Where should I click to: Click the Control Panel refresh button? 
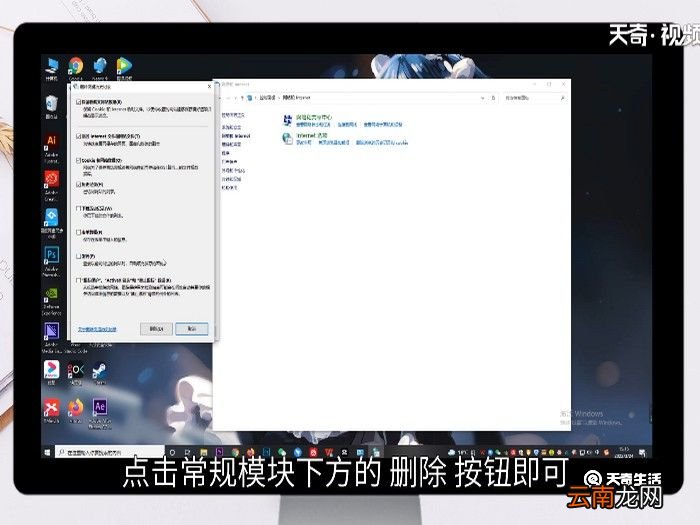pyautogui.click(x=493, y=98)
